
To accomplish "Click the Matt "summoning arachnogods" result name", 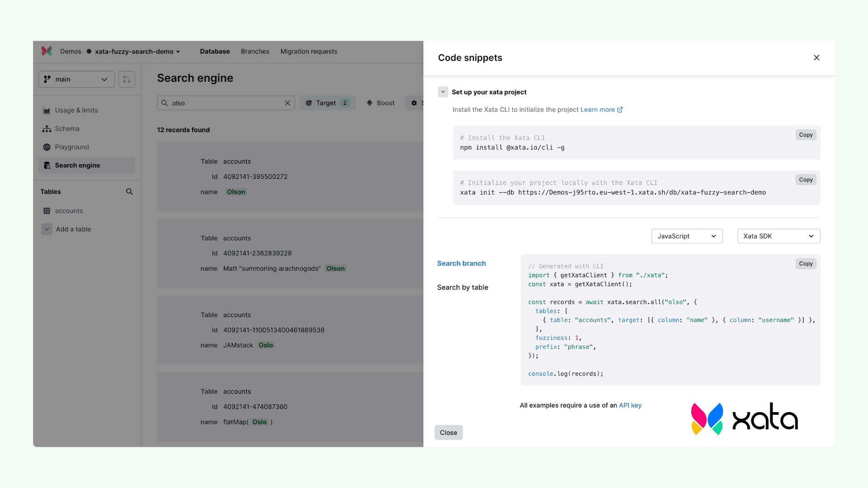I will pos(284,268).
